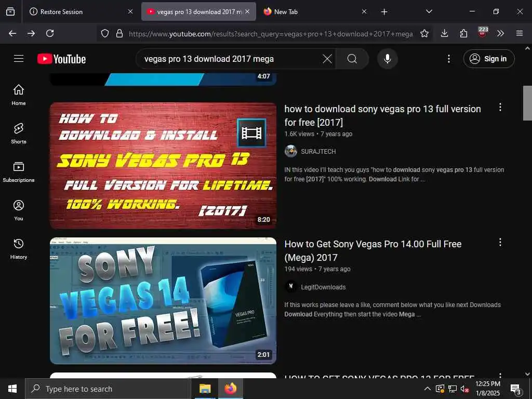The width and height of the screenshot is (532, 399).
Task: Show more tools overflow chevron
Action: [500, 33]
